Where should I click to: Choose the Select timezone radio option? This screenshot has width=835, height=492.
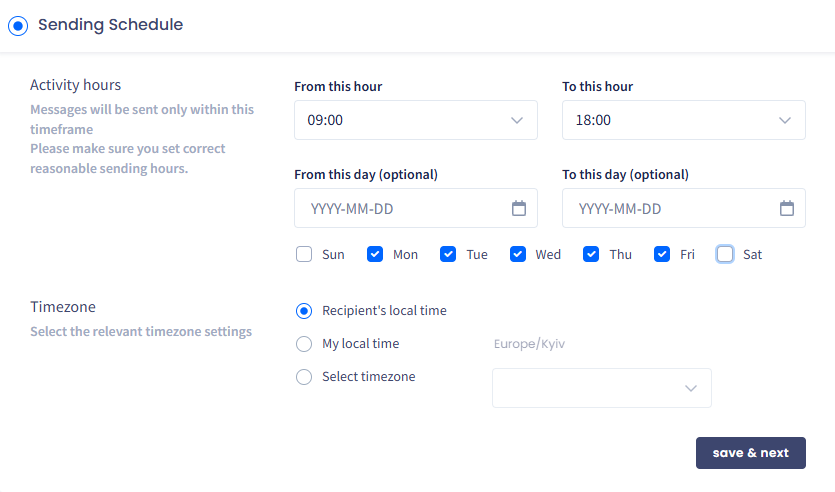pos(304,377)
